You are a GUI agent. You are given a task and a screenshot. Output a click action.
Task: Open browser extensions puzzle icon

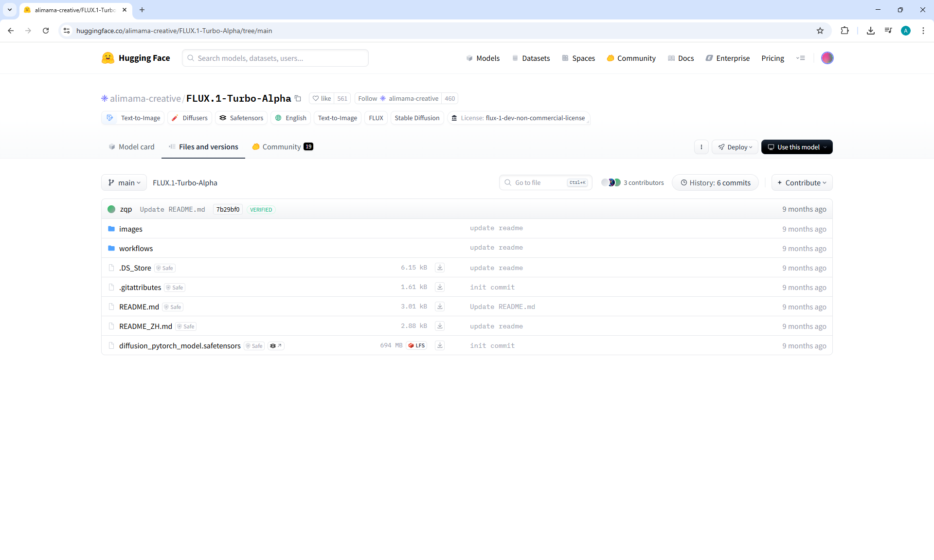point(844,31)
